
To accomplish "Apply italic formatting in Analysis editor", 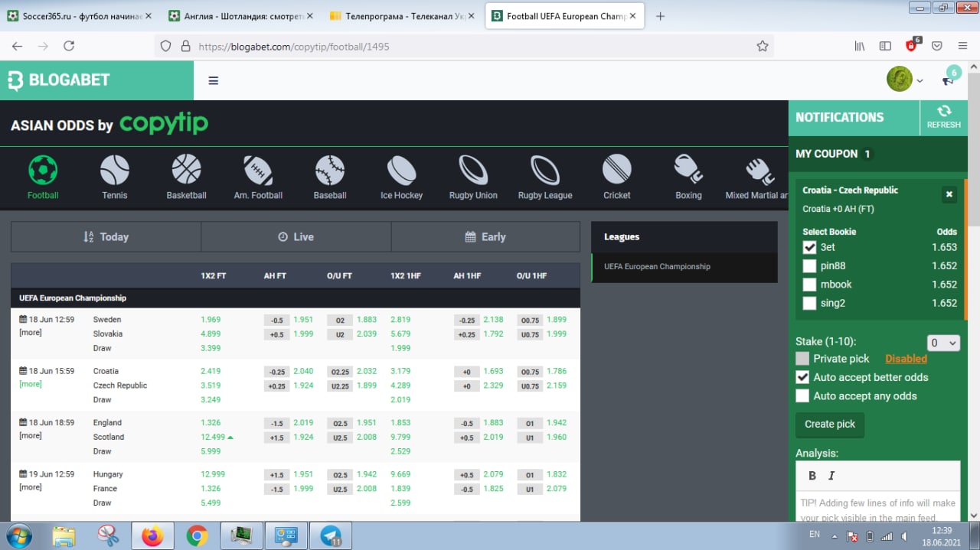I will pyautogui.click(x=831, y=476).
